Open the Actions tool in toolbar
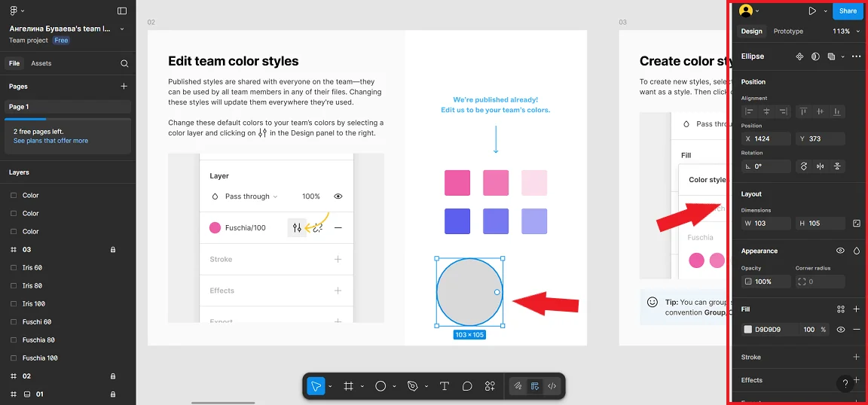 point(490,386)
